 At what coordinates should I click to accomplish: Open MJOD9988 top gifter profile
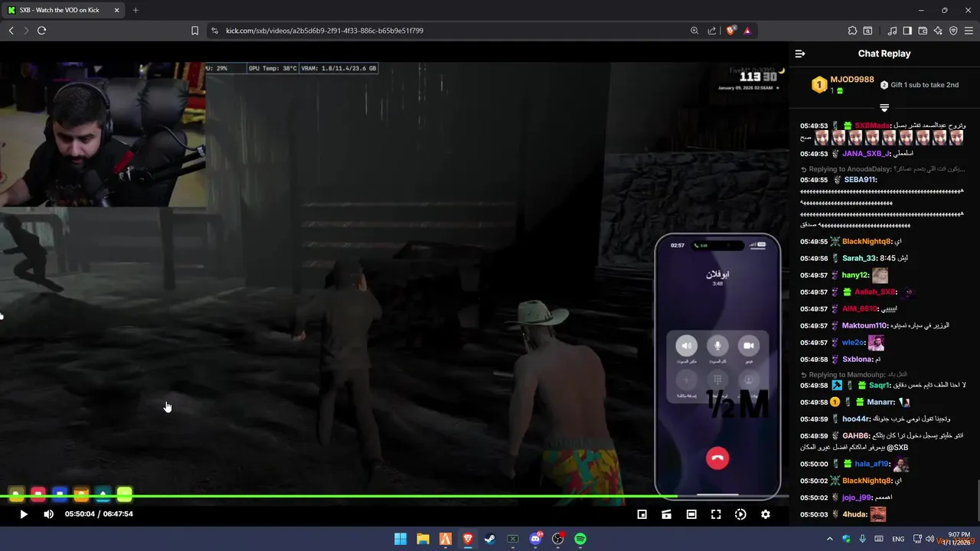pos(851,80)
